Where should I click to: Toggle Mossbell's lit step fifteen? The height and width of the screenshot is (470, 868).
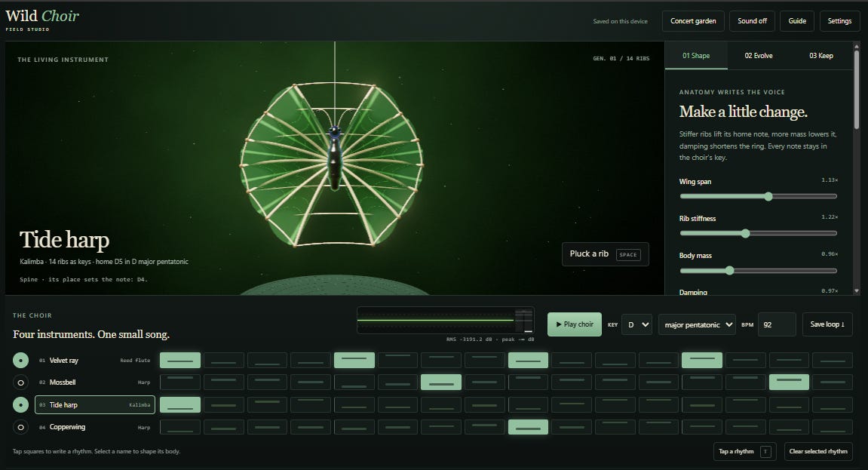point(789,382)
